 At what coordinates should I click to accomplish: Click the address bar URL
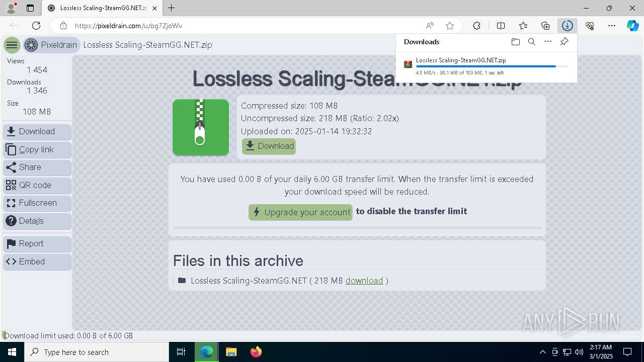128,26
